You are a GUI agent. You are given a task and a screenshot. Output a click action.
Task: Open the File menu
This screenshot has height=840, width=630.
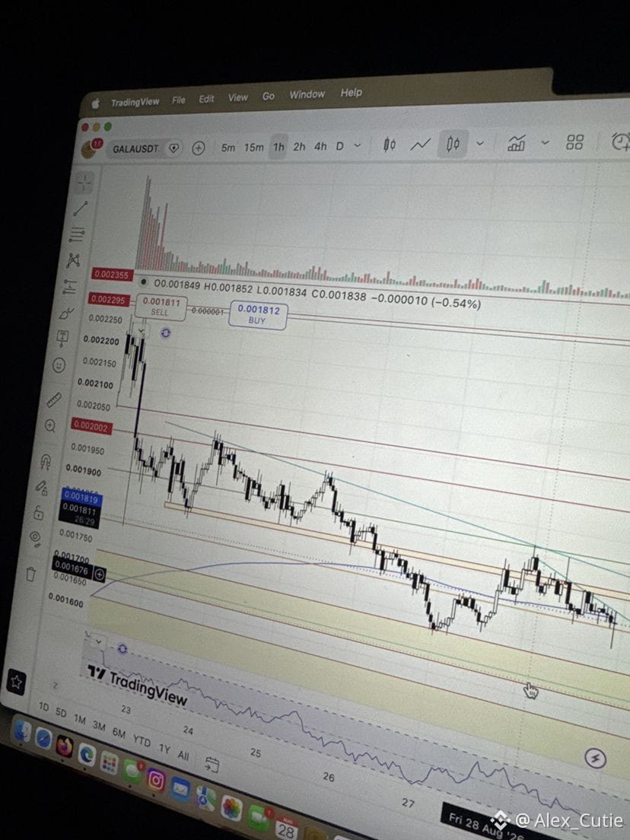178,100
